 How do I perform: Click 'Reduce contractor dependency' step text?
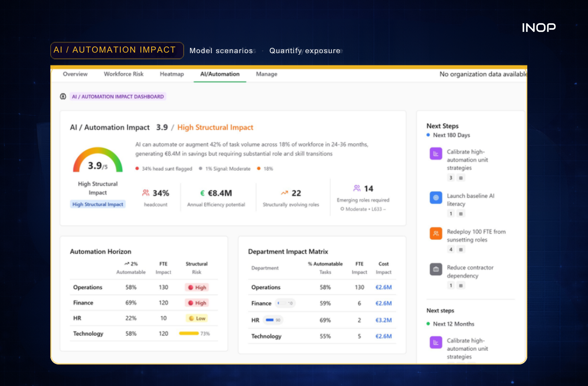[470, 271]
